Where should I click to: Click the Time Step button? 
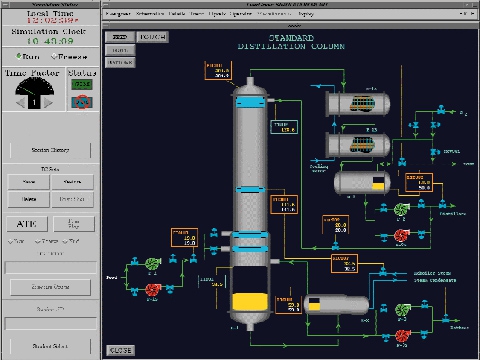74,224
